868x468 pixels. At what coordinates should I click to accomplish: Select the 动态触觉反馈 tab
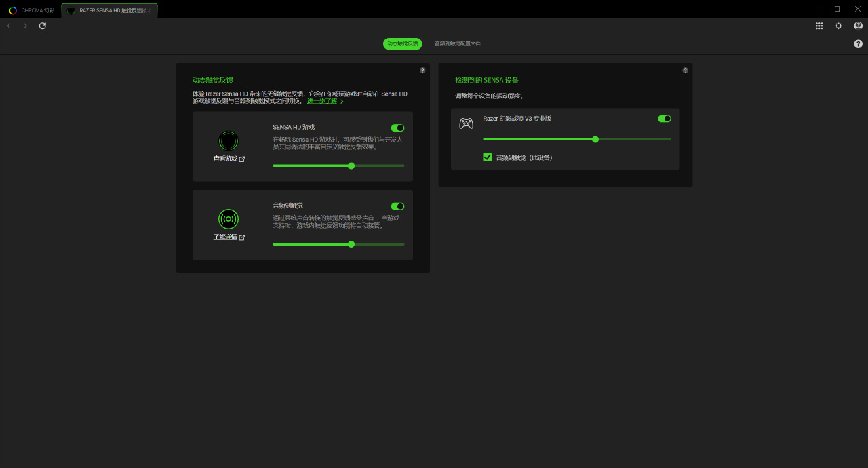click(x=402, y=43)
